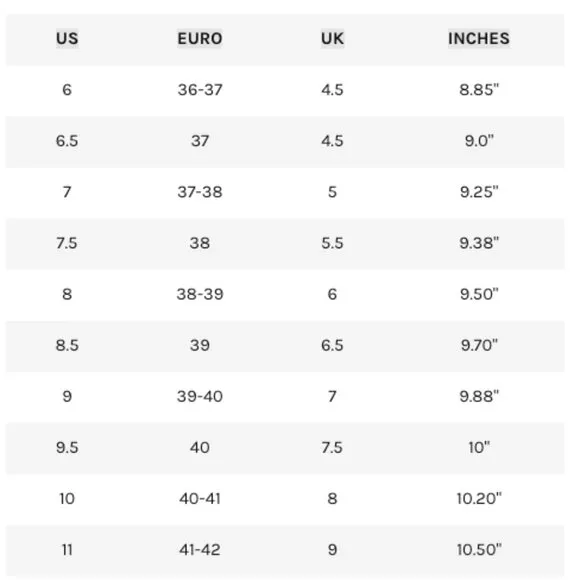
Task: Select the 39-40 EURO size cell
Action: coord(200,396)
